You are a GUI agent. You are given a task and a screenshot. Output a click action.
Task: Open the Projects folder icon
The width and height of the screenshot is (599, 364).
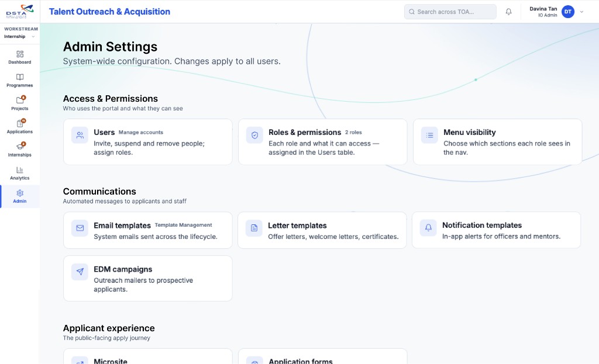(20, 100)
